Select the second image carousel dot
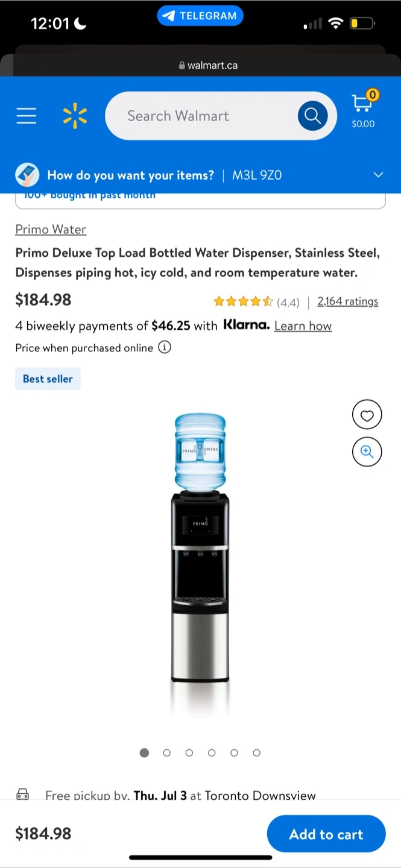Image resolution: width=401 pixels, height=868 pixels. click(167, 752)
